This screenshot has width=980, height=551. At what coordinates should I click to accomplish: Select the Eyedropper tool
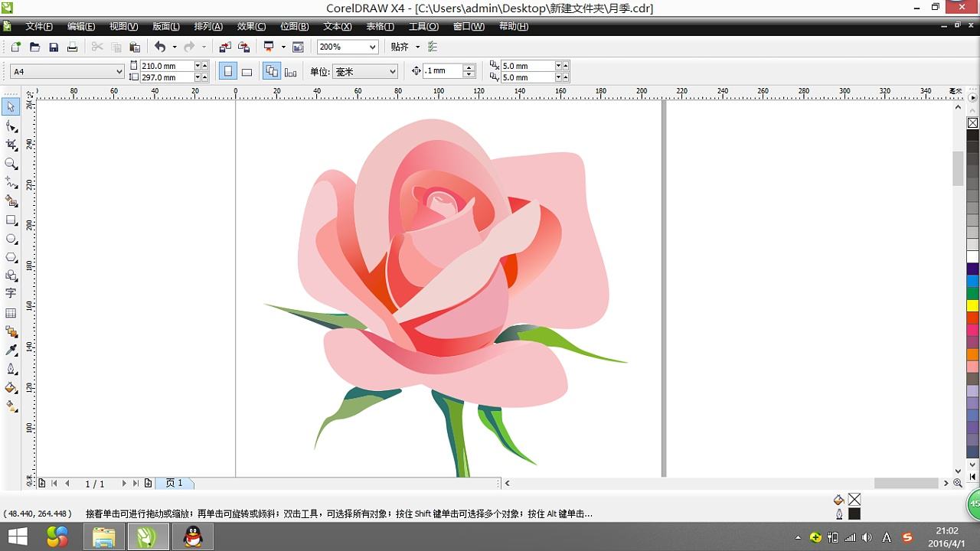coord(11,350)
